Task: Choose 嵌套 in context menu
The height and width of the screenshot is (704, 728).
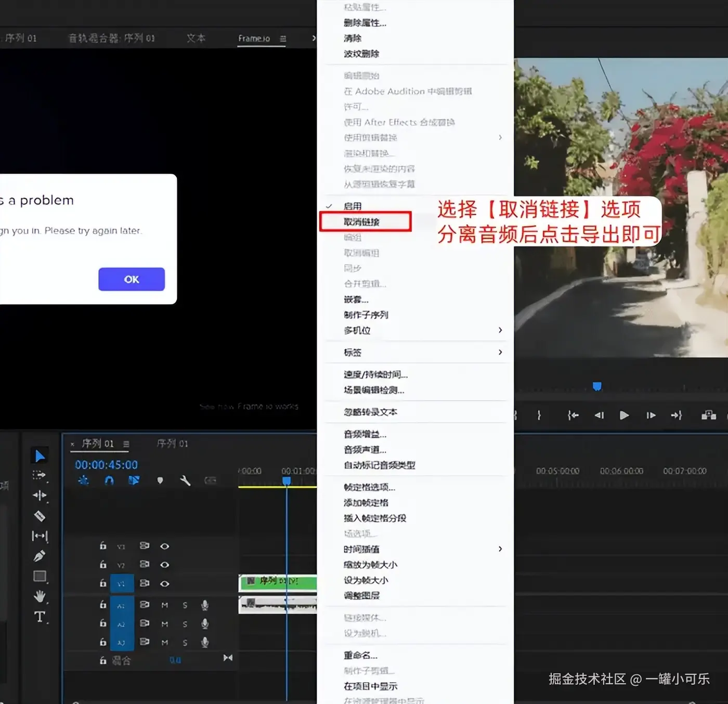Action: pos(356,299)
